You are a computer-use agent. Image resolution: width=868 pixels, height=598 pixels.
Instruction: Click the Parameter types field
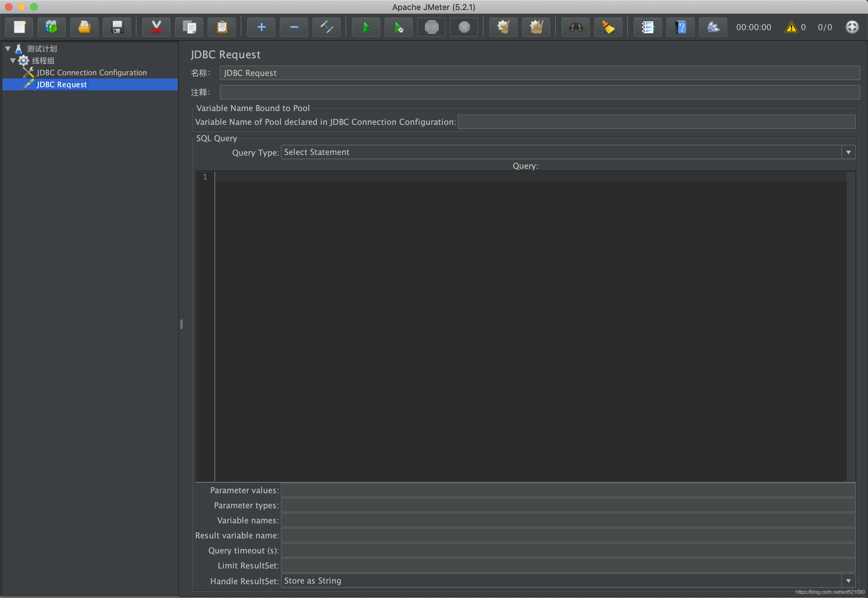568,505
